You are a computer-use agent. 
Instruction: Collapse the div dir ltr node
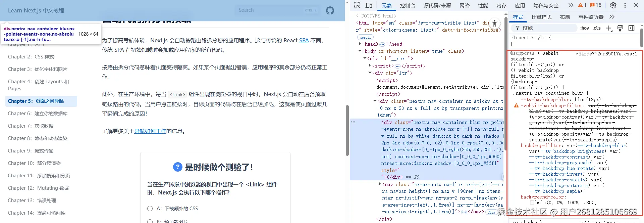(x=370, y=73)
